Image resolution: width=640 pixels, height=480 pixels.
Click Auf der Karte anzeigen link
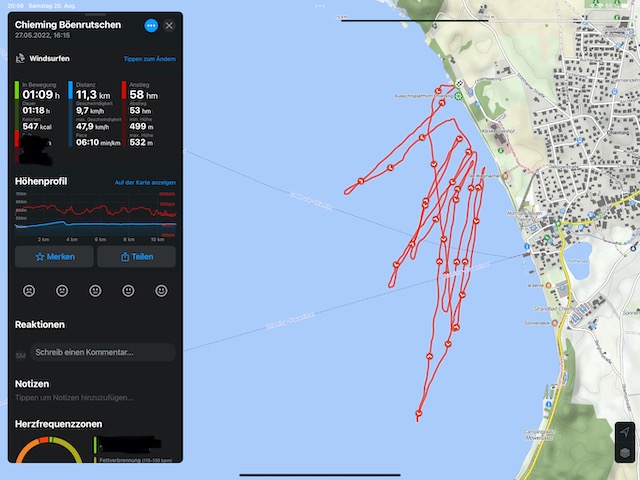pos(145,182)
